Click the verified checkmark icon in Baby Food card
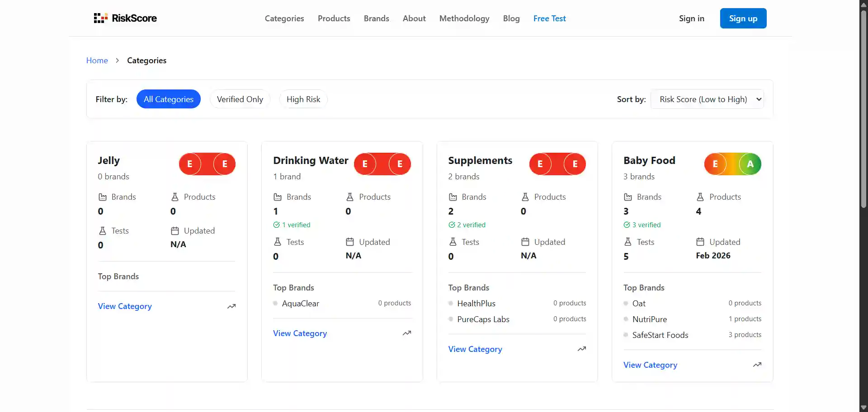The height and width of the screenshot is (412, 868). (x=627, y=225)
